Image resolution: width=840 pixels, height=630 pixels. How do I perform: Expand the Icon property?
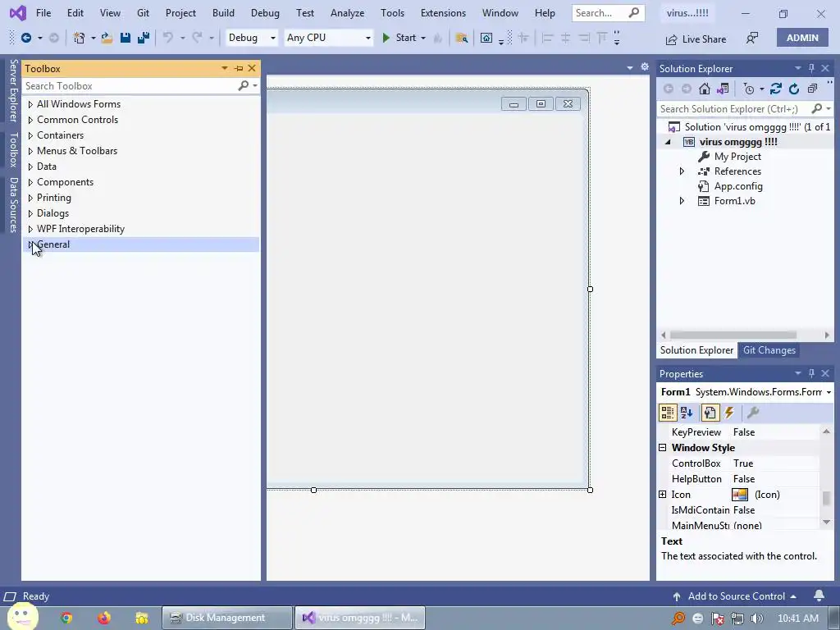coord(663,495)
